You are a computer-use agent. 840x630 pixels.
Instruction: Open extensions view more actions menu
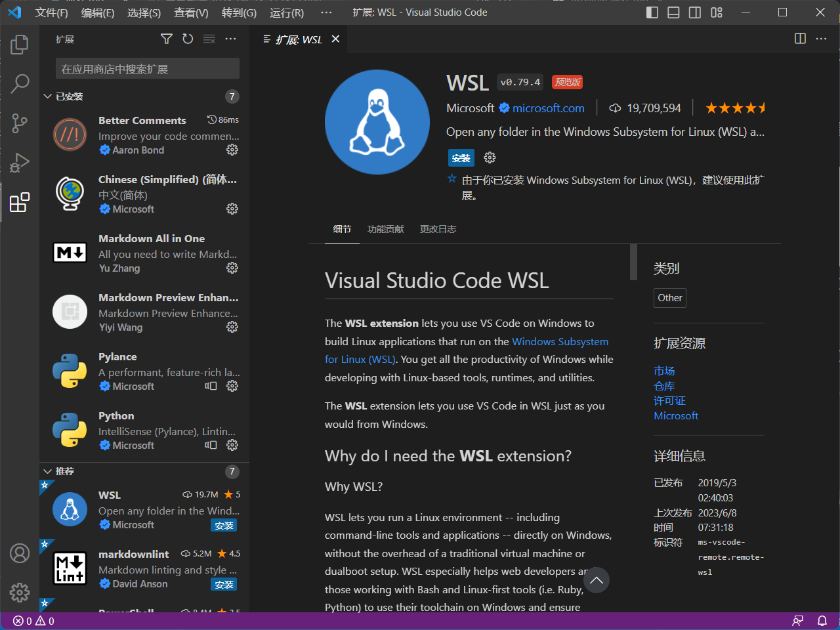coord(230,39)
